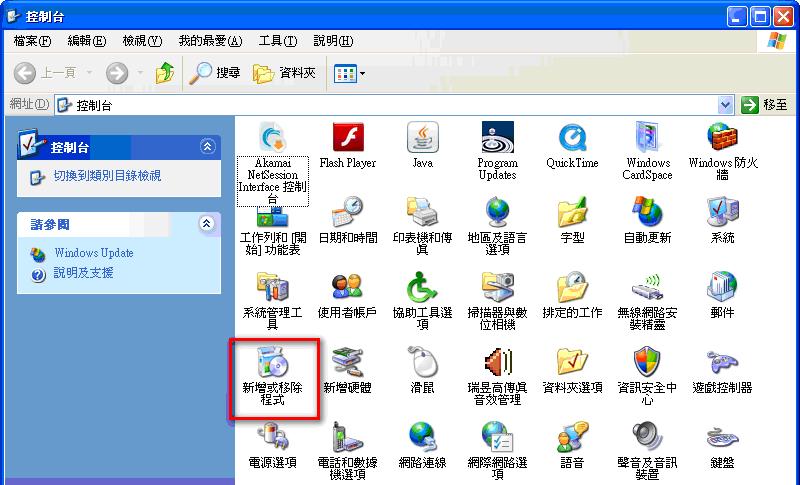Open the Windows 防火牆 icon

[x=722, y=137]
